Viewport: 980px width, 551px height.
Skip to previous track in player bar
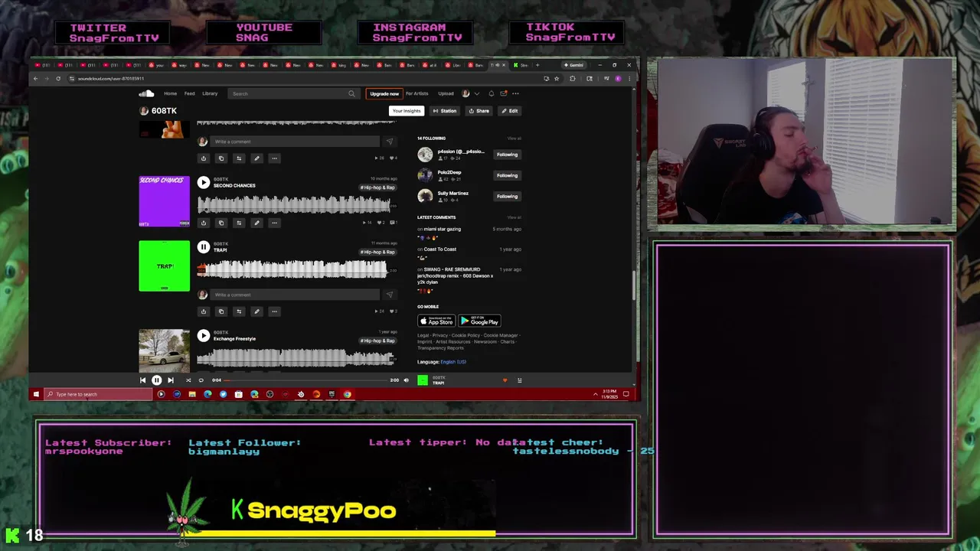[x=142, y=380]
